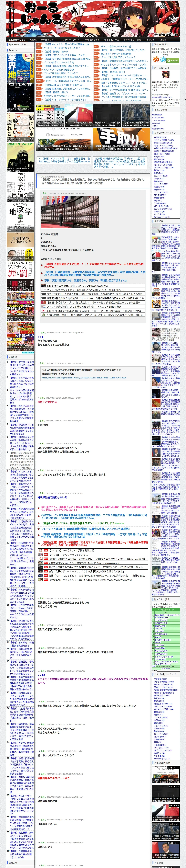186x868 pixels.
Task: Open mutual link カイカイ反応通信
Action: point(158,117)
